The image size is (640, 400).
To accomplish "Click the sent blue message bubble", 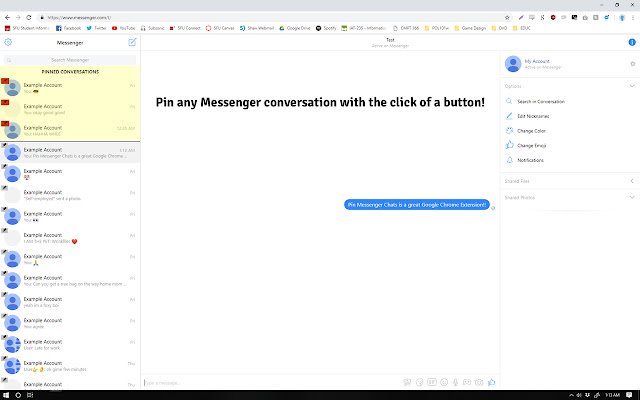I will click(x=417, y=204).
